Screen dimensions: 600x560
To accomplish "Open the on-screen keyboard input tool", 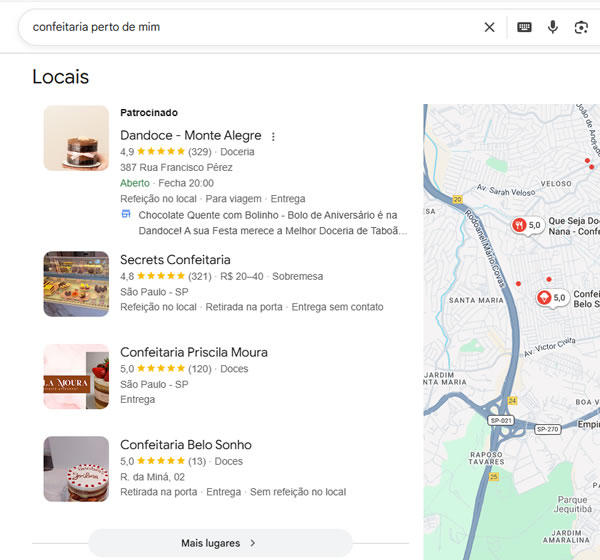I will [x=524, y=27].
